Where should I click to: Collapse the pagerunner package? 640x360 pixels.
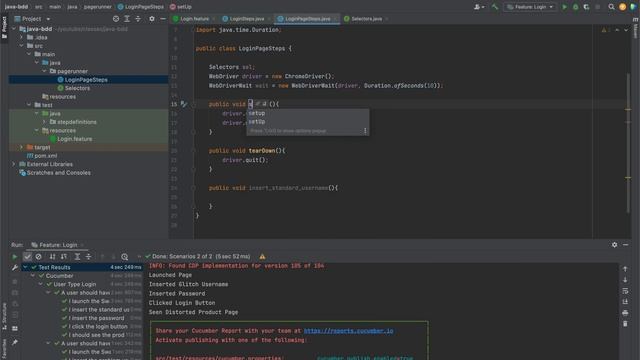[44, 71]
